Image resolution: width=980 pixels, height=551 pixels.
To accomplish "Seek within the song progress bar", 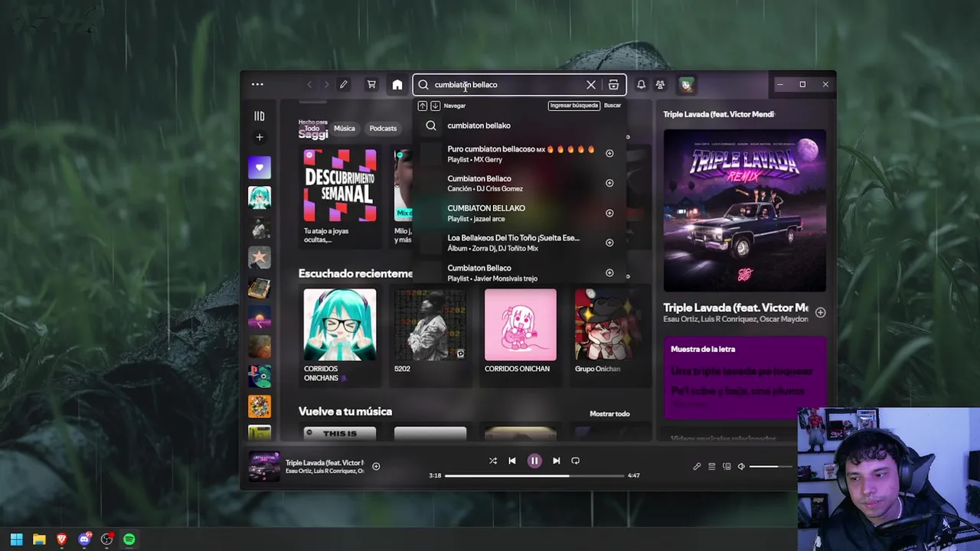I will 534,476.
